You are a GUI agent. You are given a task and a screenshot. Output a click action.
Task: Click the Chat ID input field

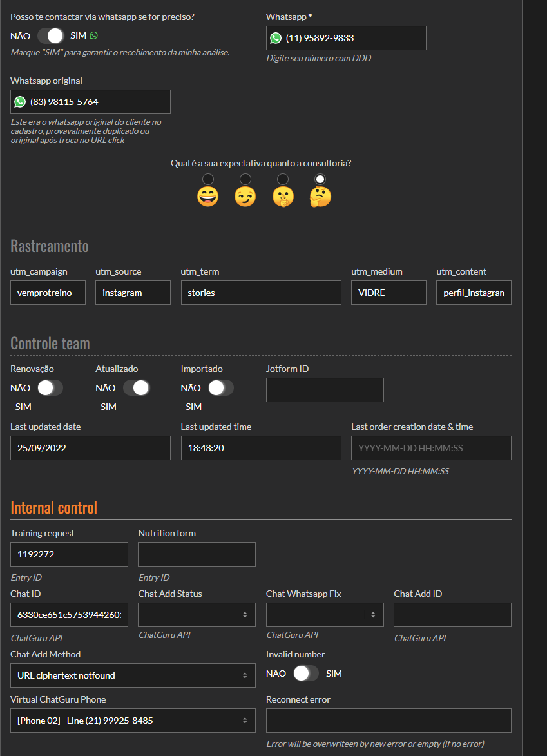[x=70, y=615]
